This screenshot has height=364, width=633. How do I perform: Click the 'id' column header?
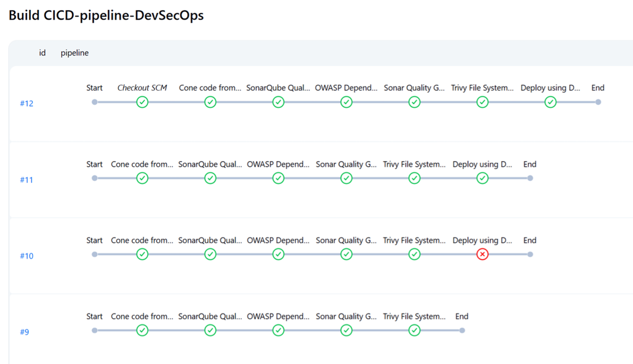click(x=43, y=53)
